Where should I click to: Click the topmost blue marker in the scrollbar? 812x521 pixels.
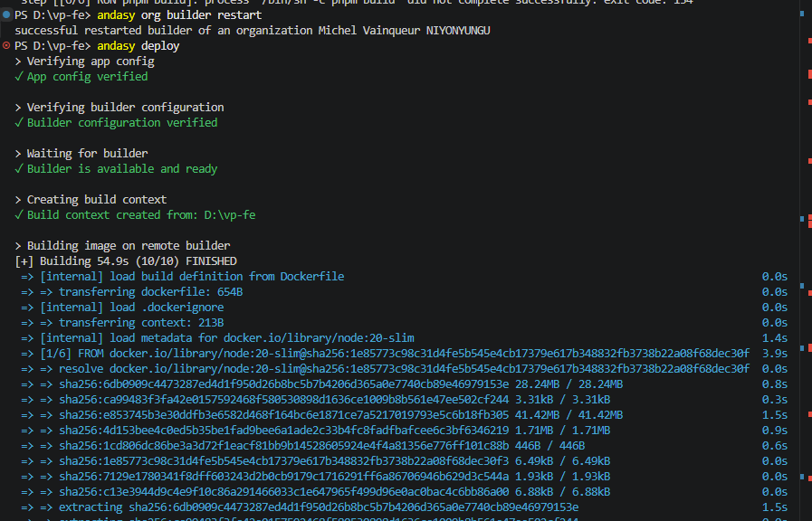(803, 15)
